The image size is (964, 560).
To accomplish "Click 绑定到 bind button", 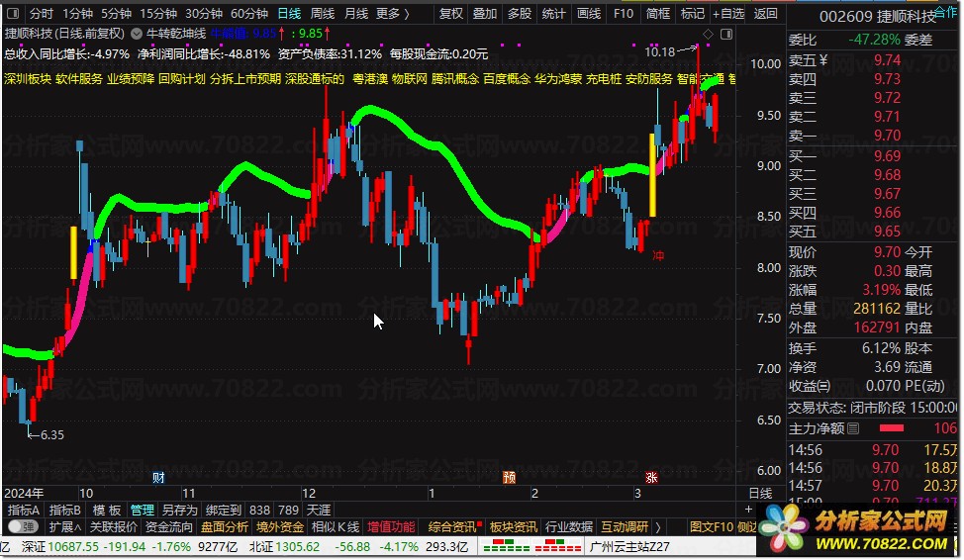I will [224, 510].
